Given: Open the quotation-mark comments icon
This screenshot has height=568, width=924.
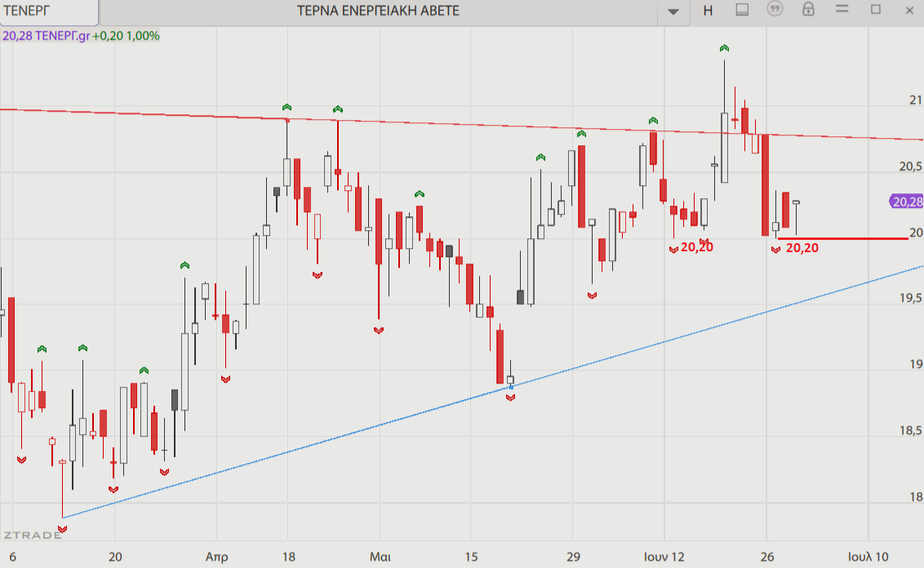Looking at the screenshot, I should (x=775, y=10).
